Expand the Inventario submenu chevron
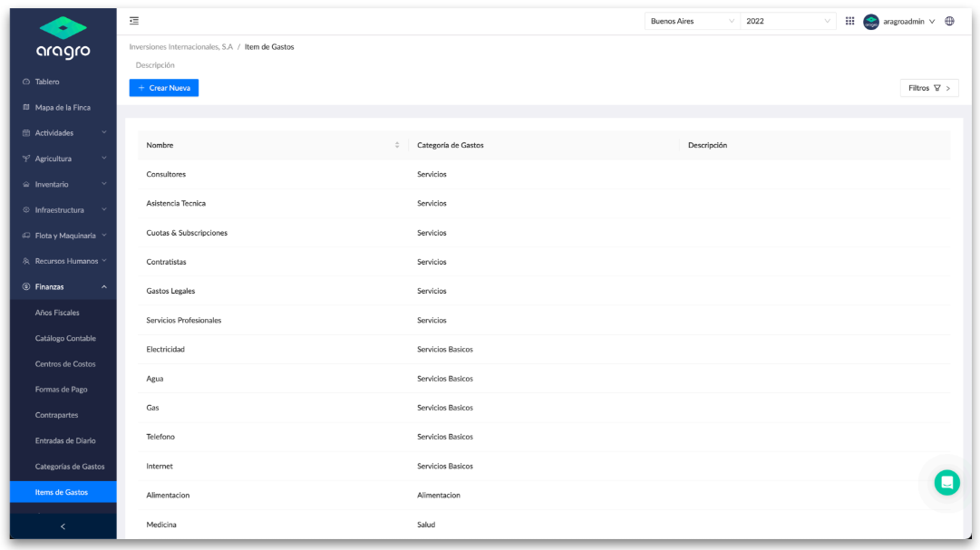This screenshot has height=550, width=980. [x=104, y=184]
